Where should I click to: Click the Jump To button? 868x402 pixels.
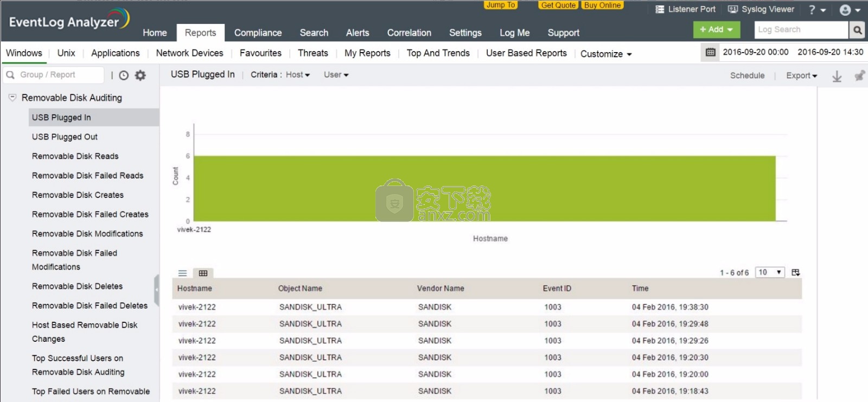(500, 5)
